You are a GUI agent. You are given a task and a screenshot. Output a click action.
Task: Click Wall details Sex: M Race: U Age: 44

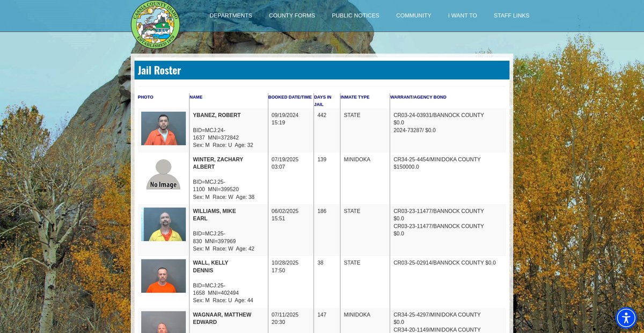pyautogui.click(x=223, y=300)
